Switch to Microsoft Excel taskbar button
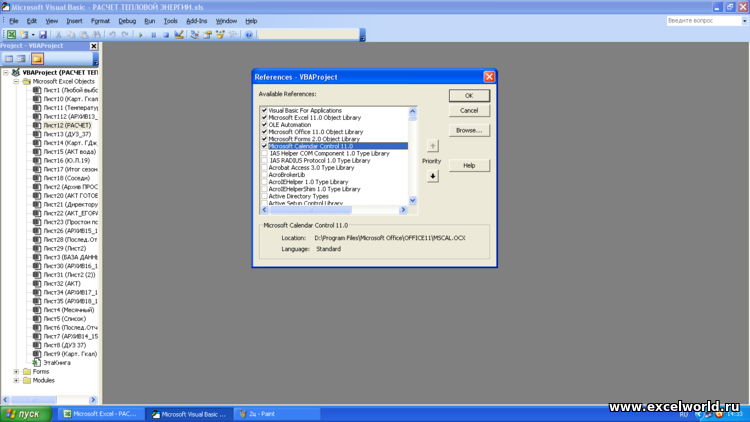 click(x=100, y=414)
